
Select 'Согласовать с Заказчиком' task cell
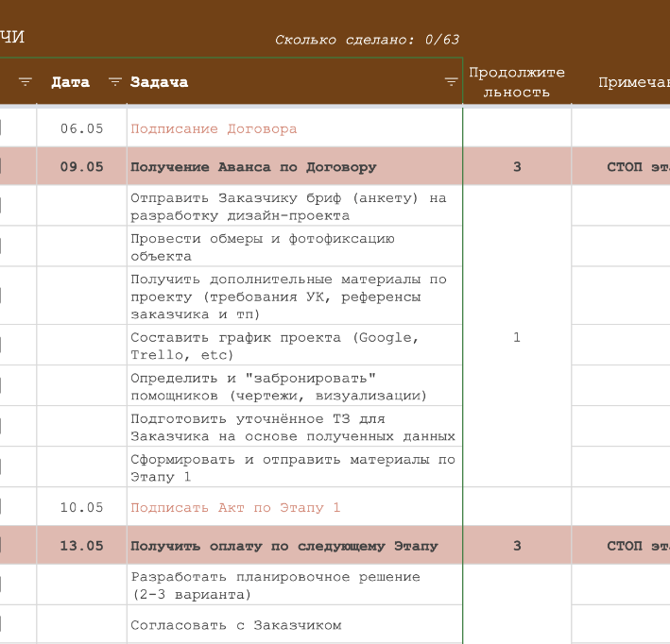[235, 624]
